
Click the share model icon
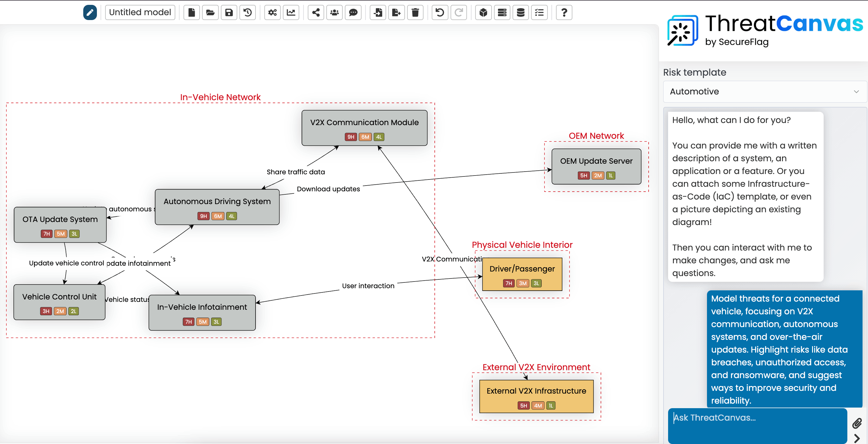pos(315,12)
